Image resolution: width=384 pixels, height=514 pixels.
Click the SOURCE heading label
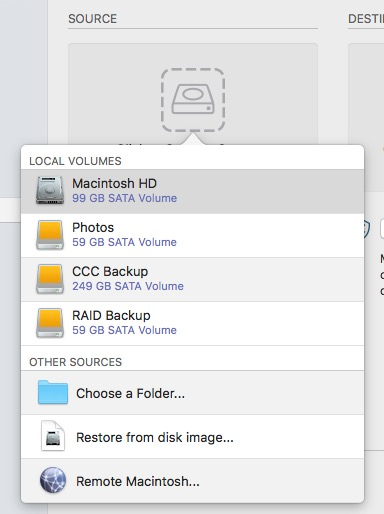tap(93, 19)
